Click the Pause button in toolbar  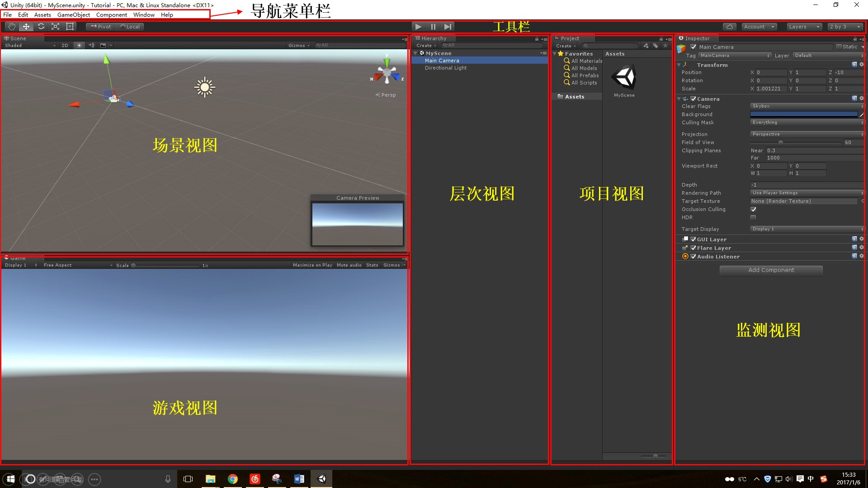point(434,26)
